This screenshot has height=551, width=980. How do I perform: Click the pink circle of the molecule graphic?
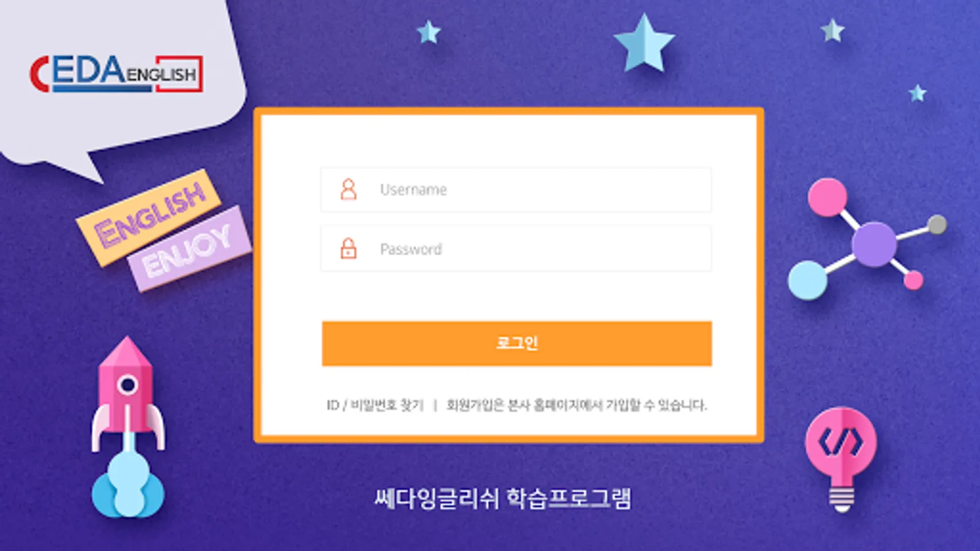[827, 197]
